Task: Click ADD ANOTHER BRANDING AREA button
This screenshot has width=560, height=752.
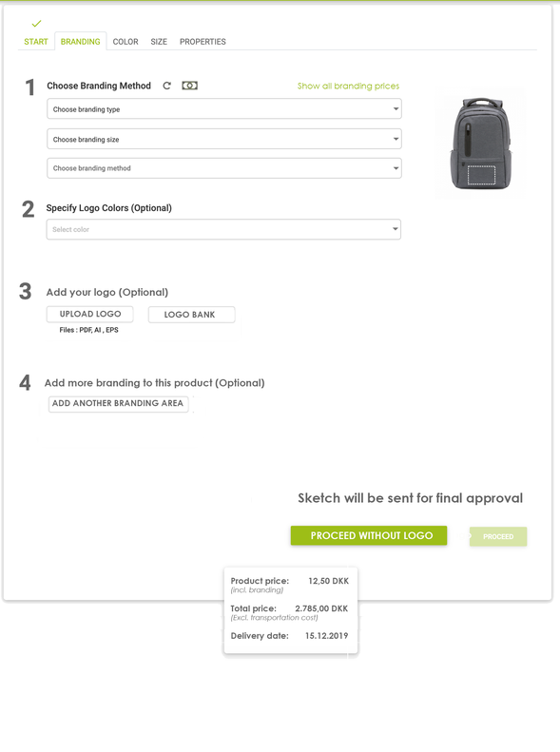Action: (118, 403)
